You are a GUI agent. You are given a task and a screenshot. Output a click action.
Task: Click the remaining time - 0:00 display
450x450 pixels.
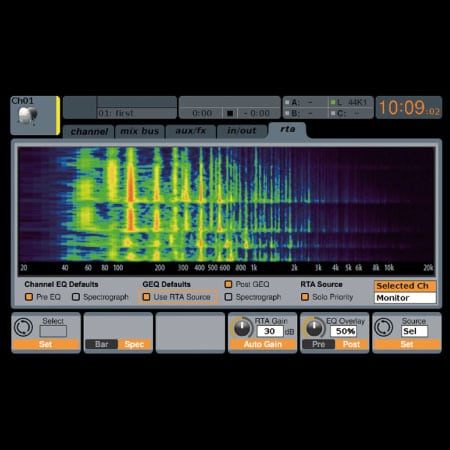point(258,113)
